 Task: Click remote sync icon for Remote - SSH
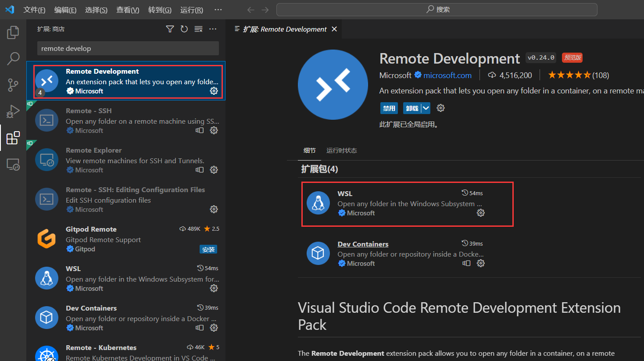tap(200, 130)
